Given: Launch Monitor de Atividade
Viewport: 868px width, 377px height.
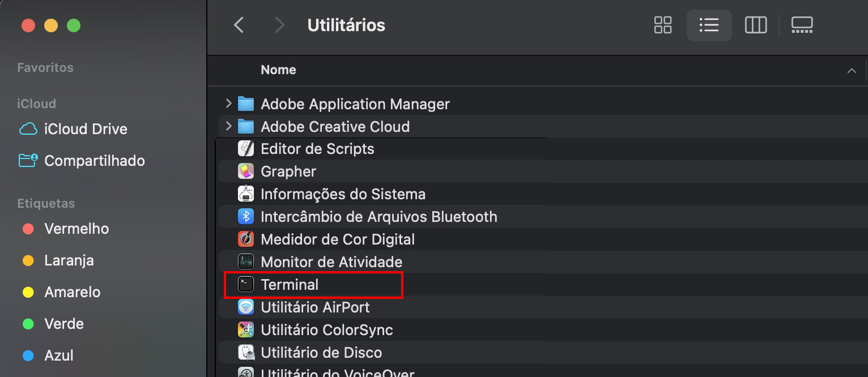Looking at the screenshot, I should (331, 262).
